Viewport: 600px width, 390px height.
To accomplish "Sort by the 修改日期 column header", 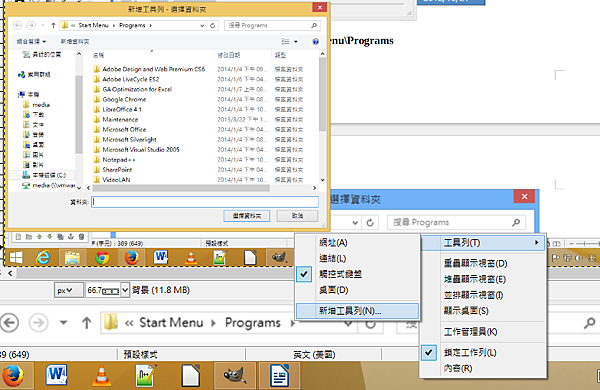I will [x=229, y=55].
